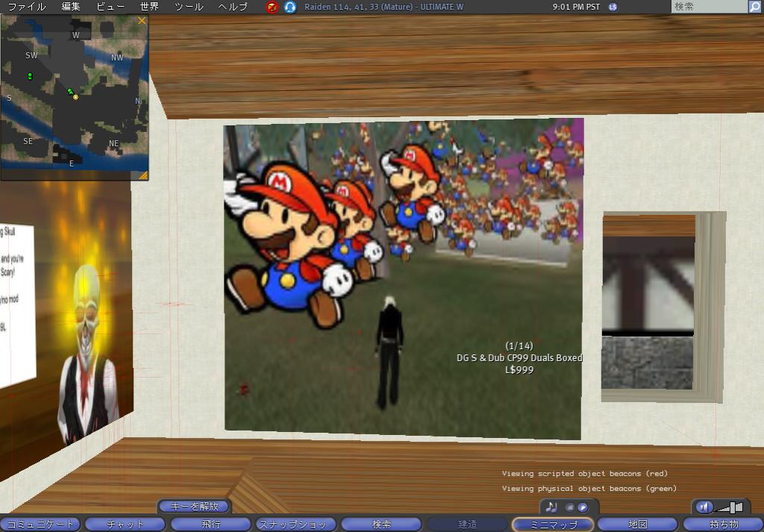The width and height of the screenshot is (764, 532).
Task: Click the Raiden location text in the top bar
Action: click(384, 7)
